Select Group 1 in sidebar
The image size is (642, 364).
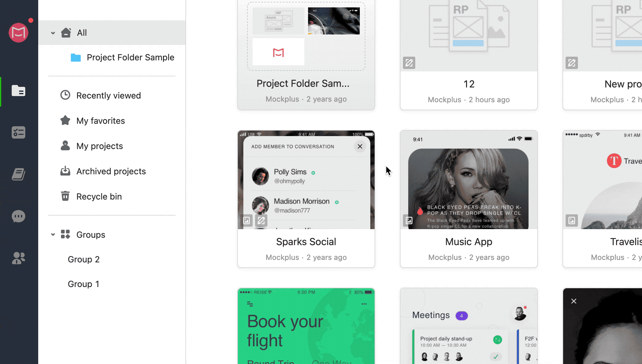click(83, 284)
